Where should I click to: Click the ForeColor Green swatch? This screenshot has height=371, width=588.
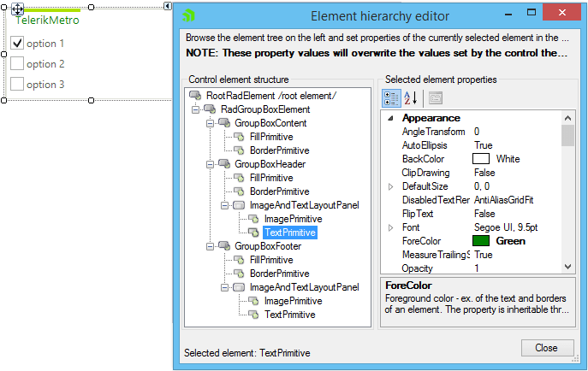click(x=481, y=241)
